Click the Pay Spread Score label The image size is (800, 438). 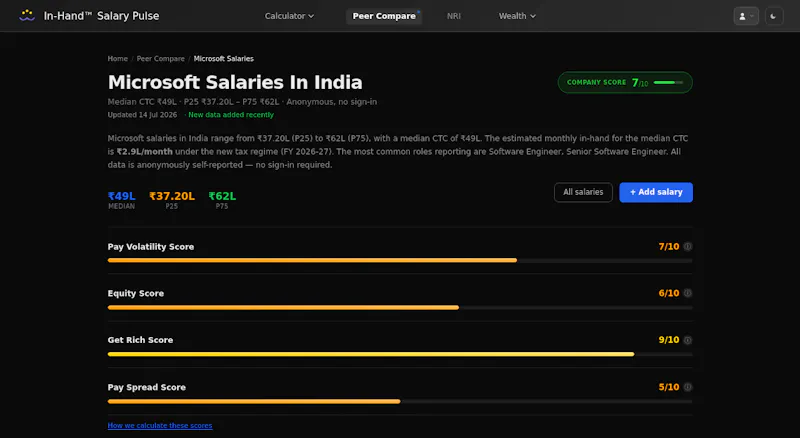click(x=146, y=387)
